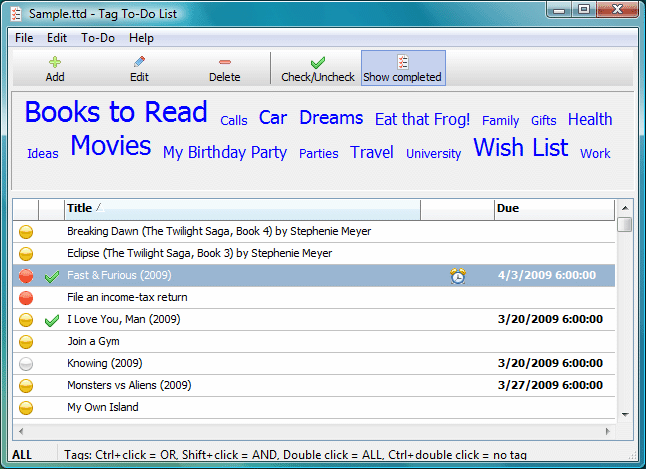Select the Eclipse (The Twilight Saga) task
The image size is (646, 469).
pyautogui.click(x=314, y=253)
